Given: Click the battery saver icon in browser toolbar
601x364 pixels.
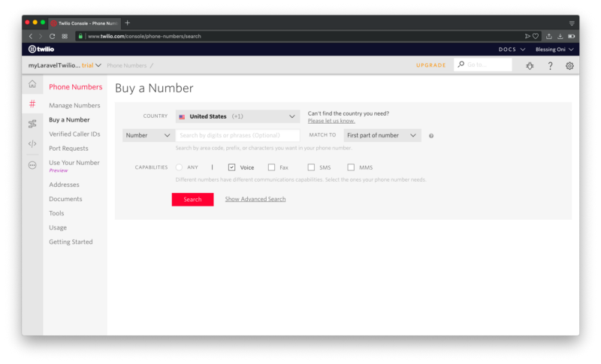Looking at the screenshot, I should click(572, 36).
